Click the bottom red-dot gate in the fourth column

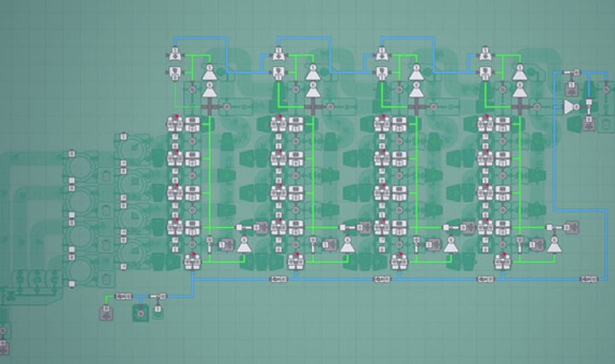point(503,262)
